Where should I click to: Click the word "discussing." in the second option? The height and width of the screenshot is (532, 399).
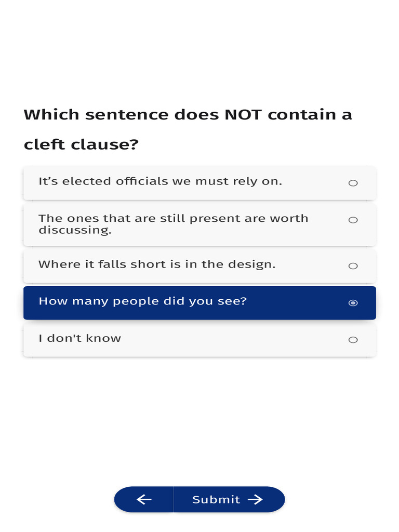tap(75, 230)
